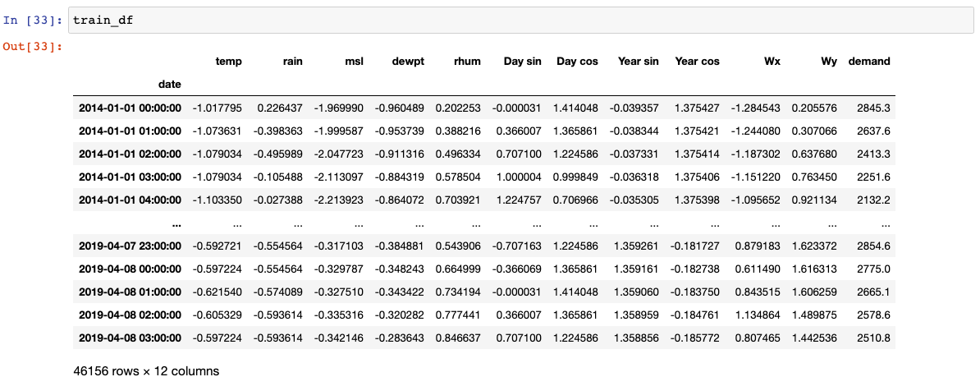980x386 pixels.
Task: Select row index 2014-01-01 02:00:00
Action: tap(130, 154)
